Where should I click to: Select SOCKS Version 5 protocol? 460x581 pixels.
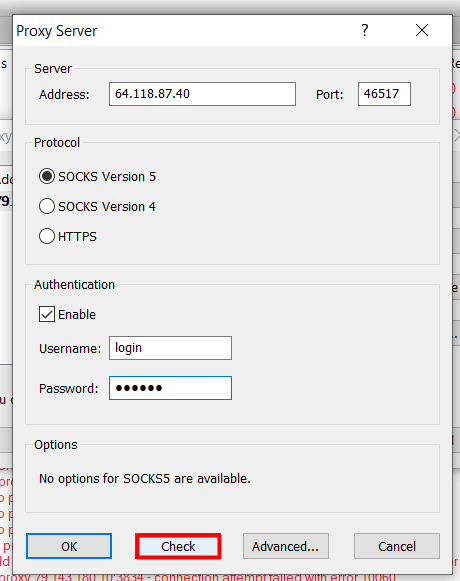(47, 176)
